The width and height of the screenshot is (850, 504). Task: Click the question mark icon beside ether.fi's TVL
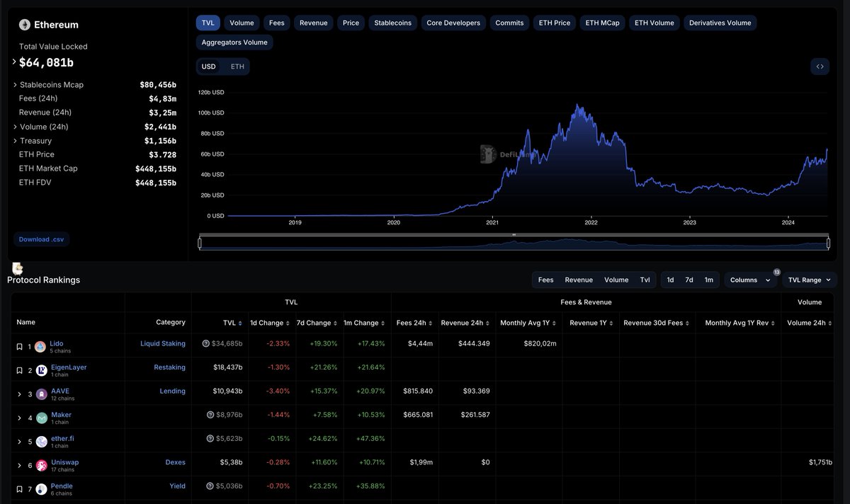tap(210, 439)
